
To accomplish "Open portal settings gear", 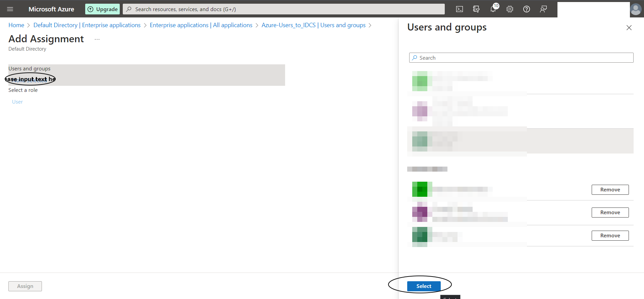I will [510, 9].
